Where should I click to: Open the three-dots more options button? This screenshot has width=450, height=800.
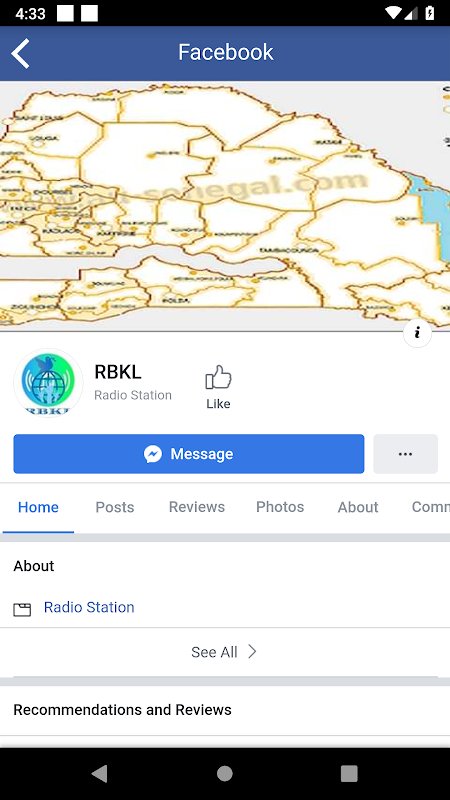click(405, 454)
